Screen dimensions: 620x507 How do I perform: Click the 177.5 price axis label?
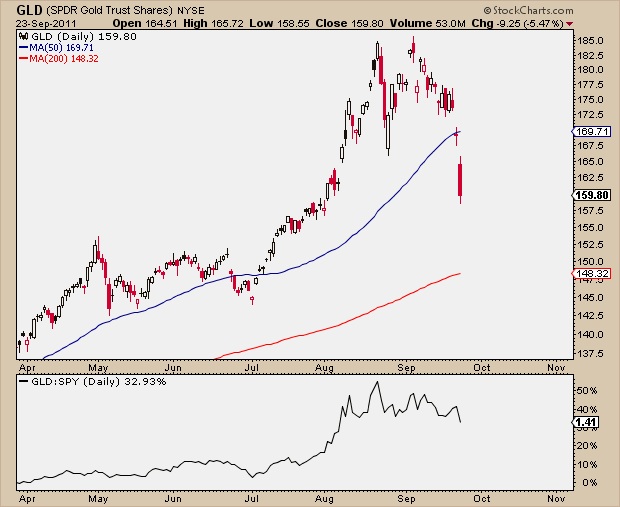(x=590, y=85)
